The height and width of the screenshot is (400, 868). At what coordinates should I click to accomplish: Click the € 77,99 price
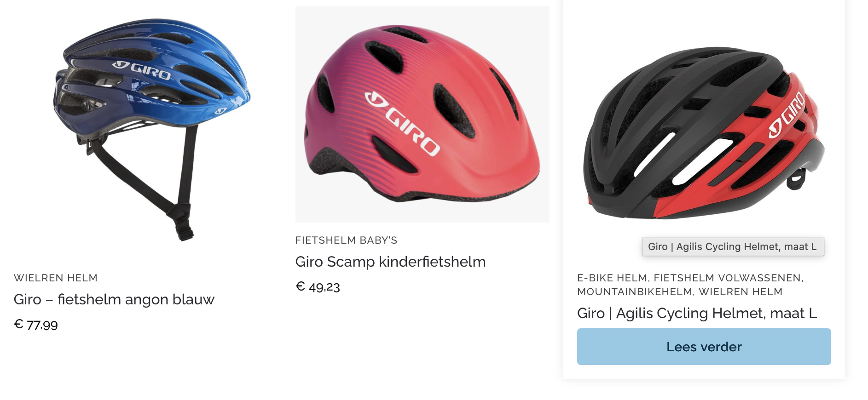tap(36, 325)
